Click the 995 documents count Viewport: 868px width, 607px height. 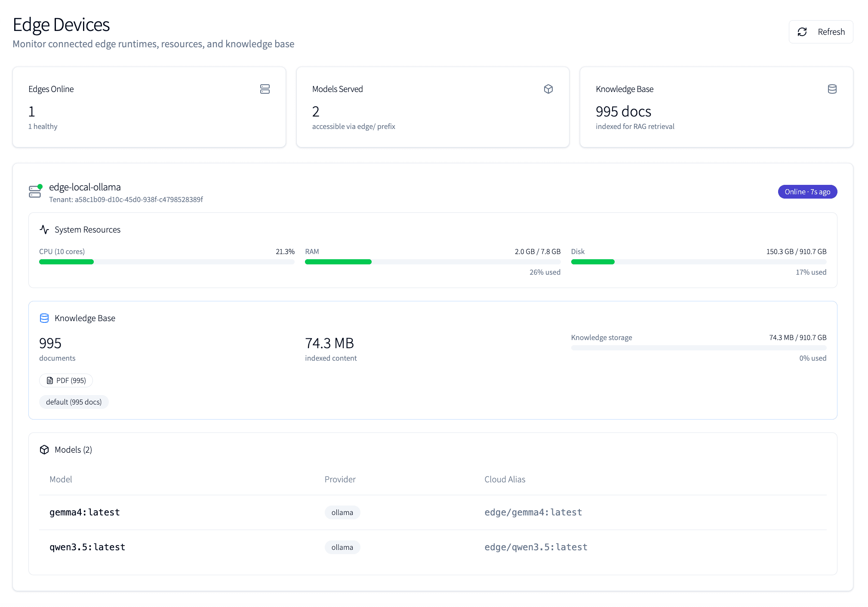[x=50, y=343]
